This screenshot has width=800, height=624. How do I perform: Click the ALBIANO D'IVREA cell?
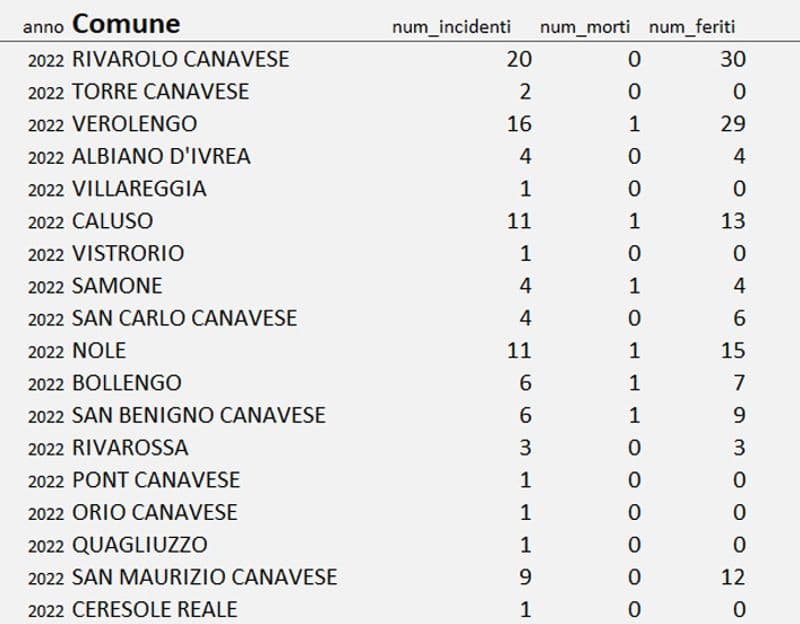tap(161, 156)
